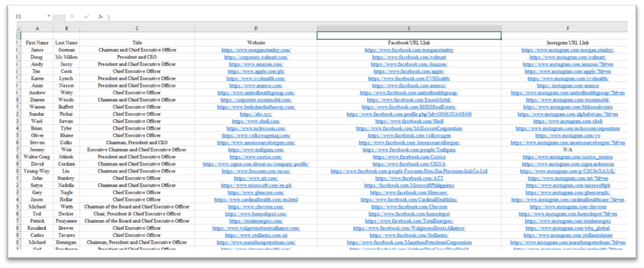Open the facebook.com/McKessonCorporation link
Screen dimensions: 644x268
tap(409, 128)
